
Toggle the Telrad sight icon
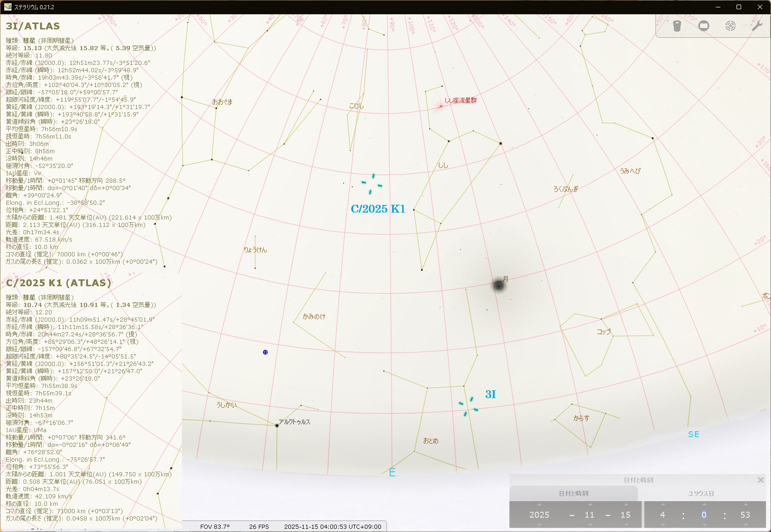click(x=730, y=26)
